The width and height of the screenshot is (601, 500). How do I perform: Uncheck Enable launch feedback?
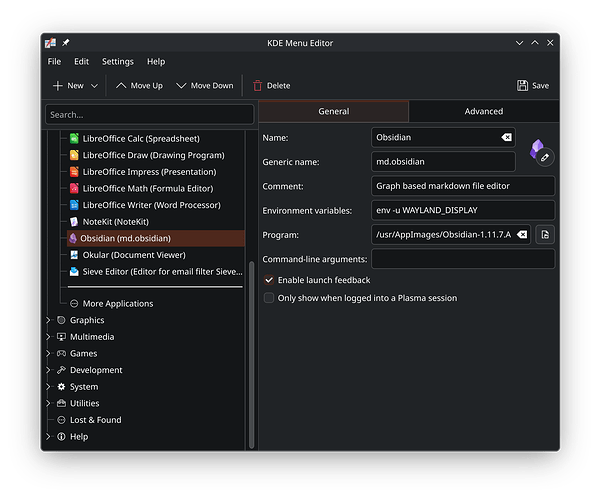(269, 280)
